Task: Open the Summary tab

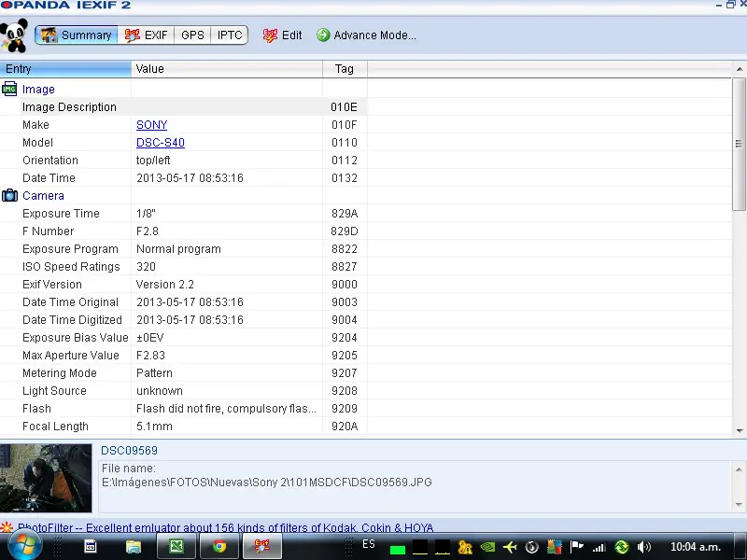Action: (x=77, y=35)
